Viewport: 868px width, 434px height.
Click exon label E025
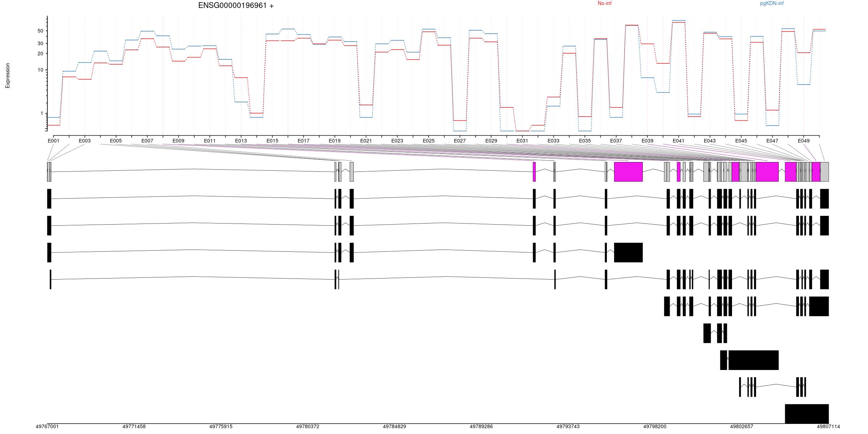[429, 141]
